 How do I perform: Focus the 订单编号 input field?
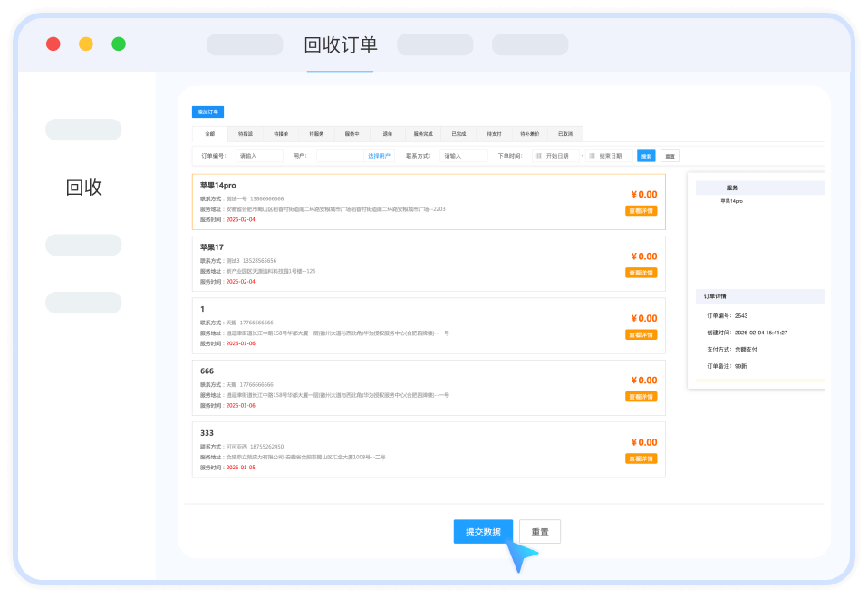pyautogui.click(x=259, y=156)
